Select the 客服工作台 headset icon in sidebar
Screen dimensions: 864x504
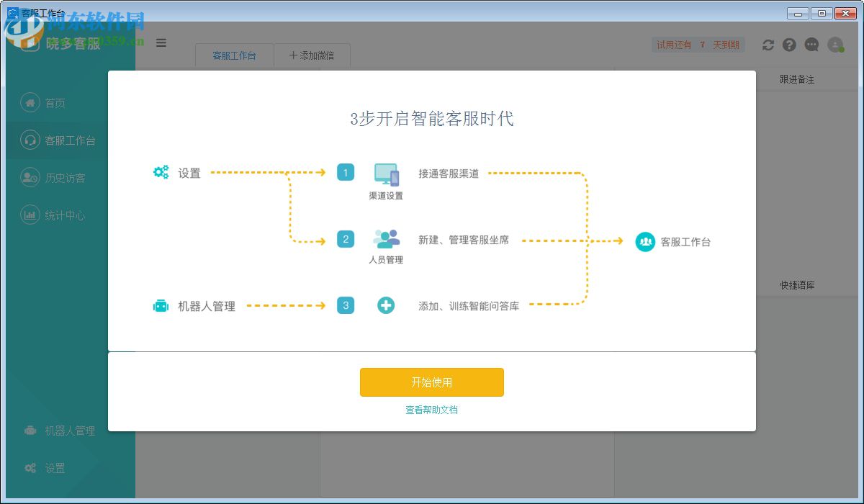[x=29, y=140]
